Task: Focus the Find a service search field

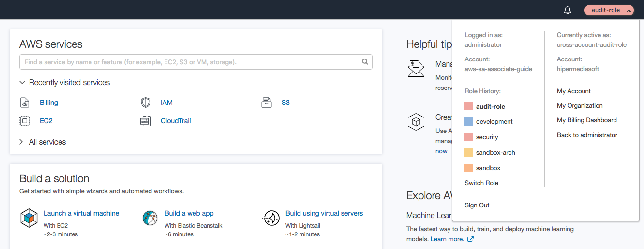Action: click(x=196, y=62)
